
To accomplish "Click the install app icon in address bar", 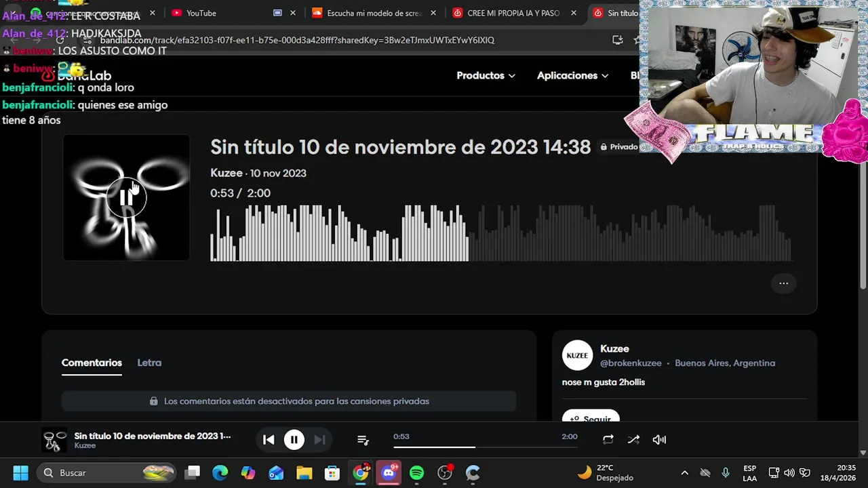I will (617, 40).
